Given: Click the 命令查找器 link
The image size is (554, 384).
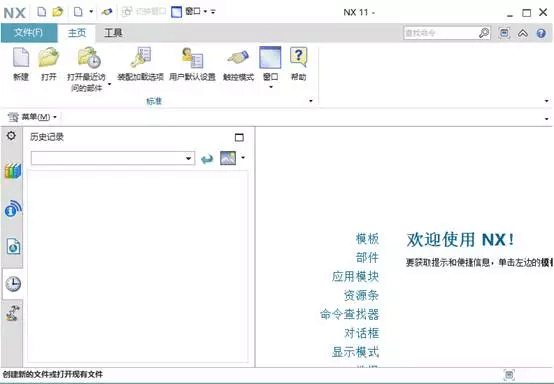Looking at the screenshot, I should tap(349, 314).
